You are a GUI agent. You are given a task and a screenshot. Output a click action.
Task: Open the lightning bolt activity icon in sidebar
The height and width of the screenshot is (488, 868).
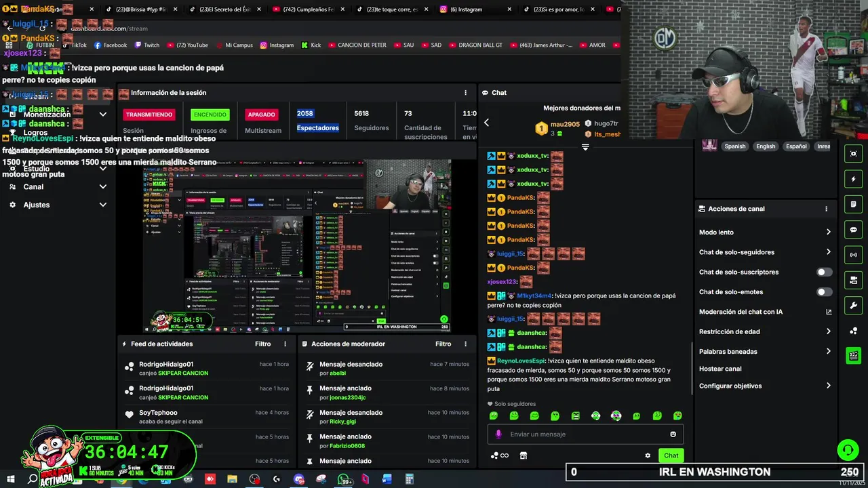pos(853,179)
